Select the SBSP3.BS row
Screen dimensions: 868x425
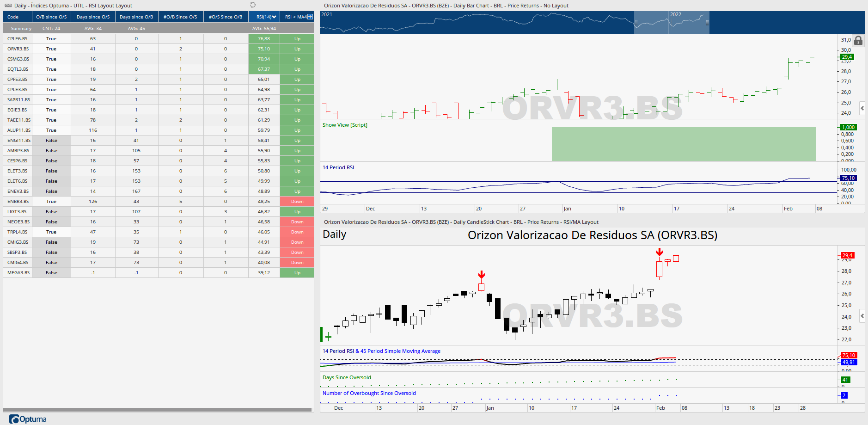[x=159, y=253]
